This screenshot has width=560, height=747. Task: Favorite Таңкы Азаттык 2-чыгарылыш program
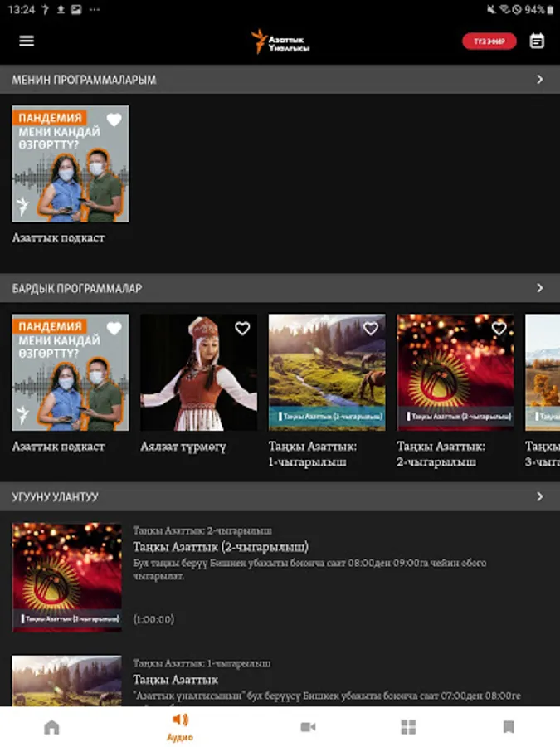click(499, 328)
